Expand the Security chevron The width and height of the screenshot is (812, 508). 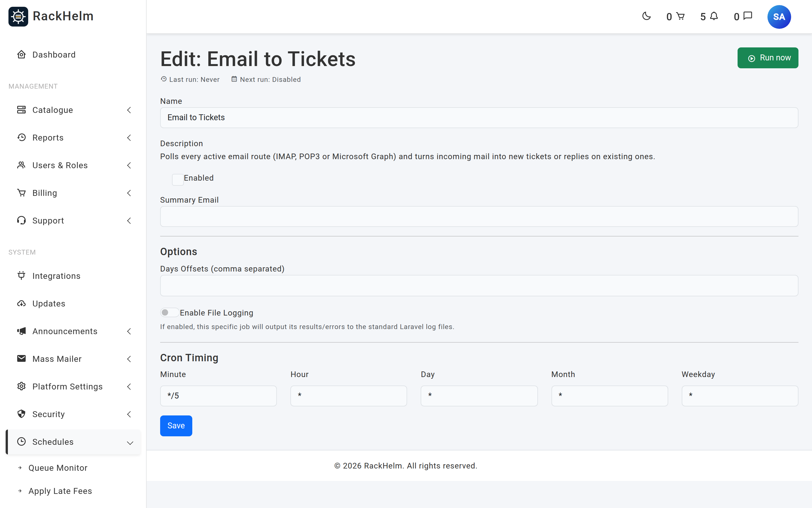pyautogui.click(x=129, y=414)
